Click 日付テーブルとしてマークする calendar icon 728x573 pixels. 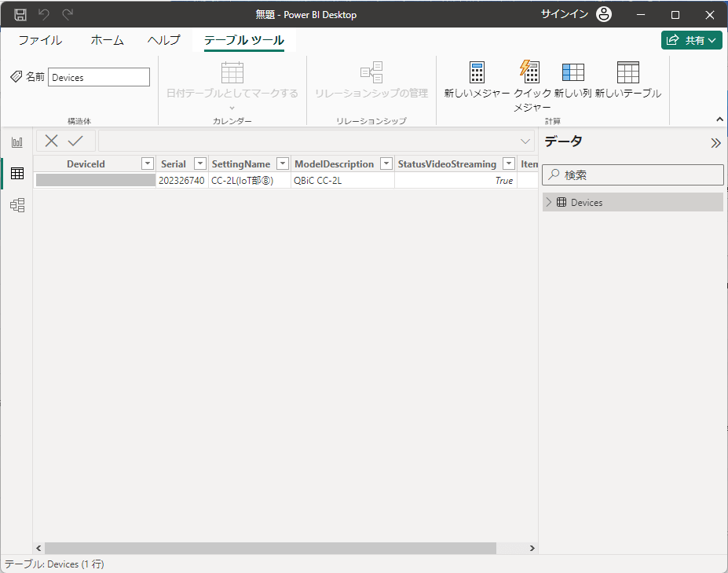point(232,72)
